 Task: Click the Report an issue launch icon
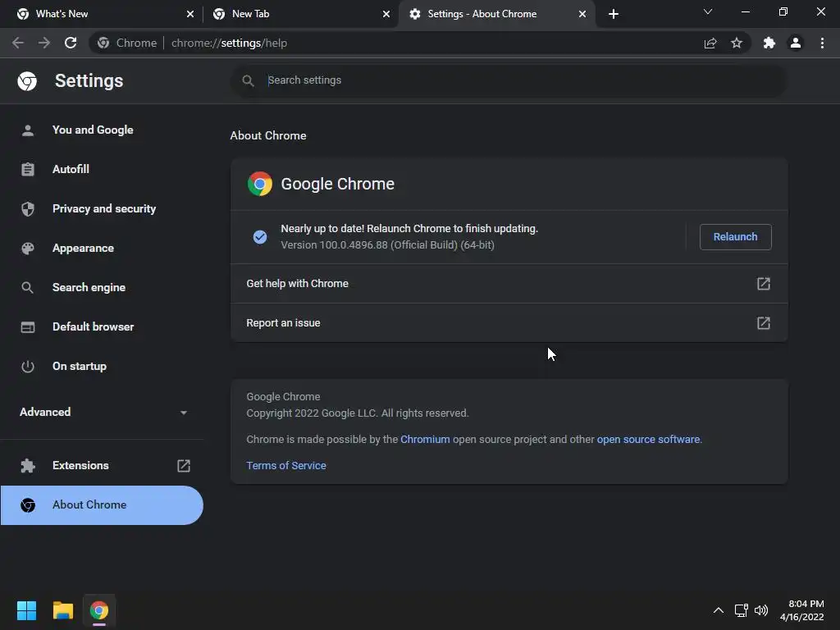(763, 323)
